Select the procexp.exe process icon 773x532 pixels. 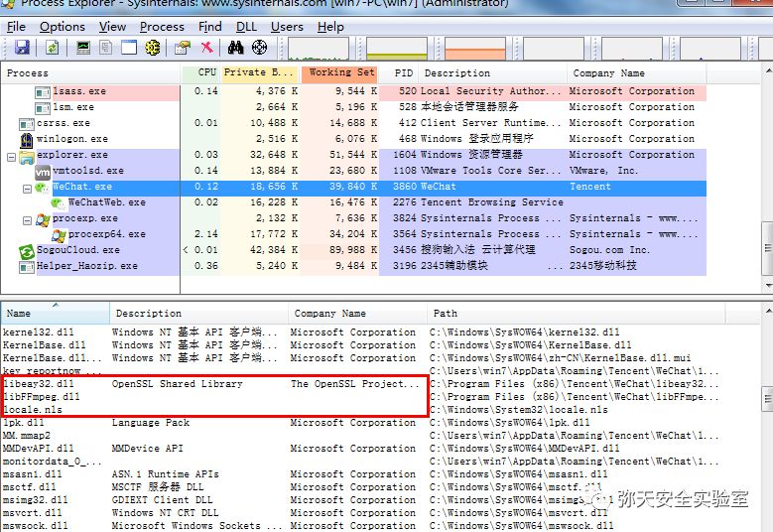point(43,220)
